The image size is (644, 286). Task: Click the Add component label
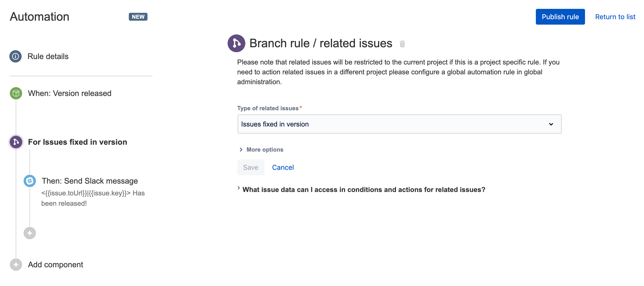[x=56, y=264]
